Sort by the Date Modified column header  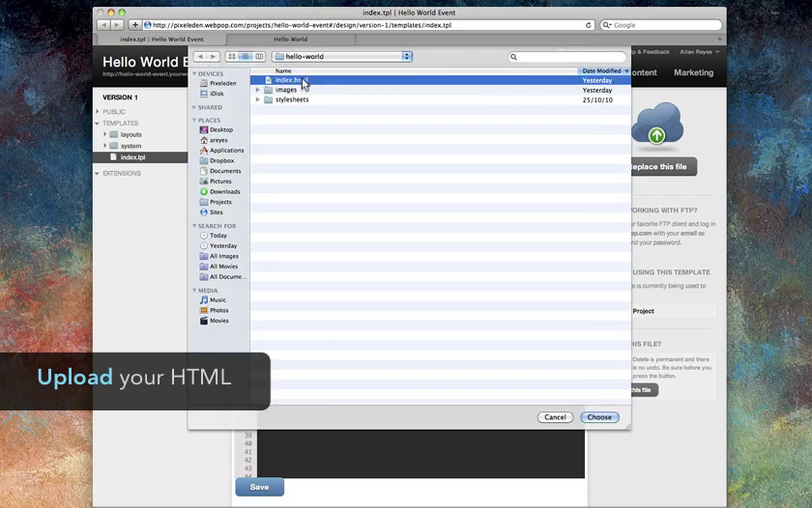tap(604, 71)
